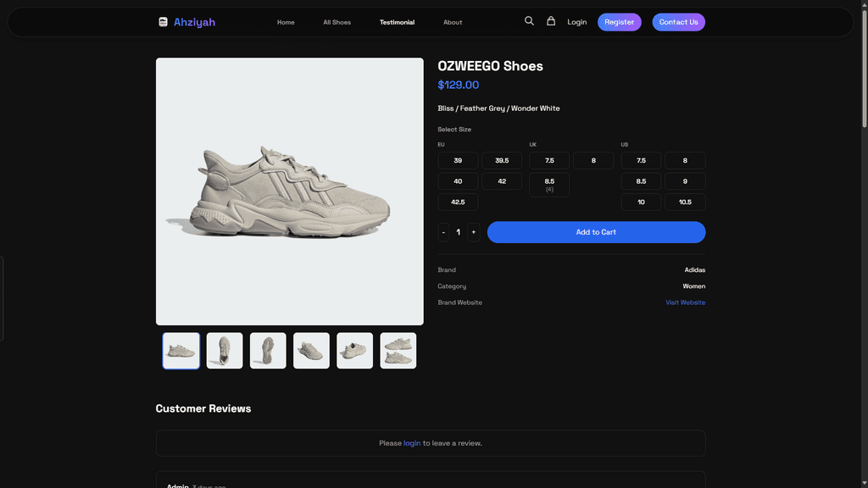868x488 pixels.
Task: Select the fifth shoe thumbnail
Action: click(x=355, y=351)
